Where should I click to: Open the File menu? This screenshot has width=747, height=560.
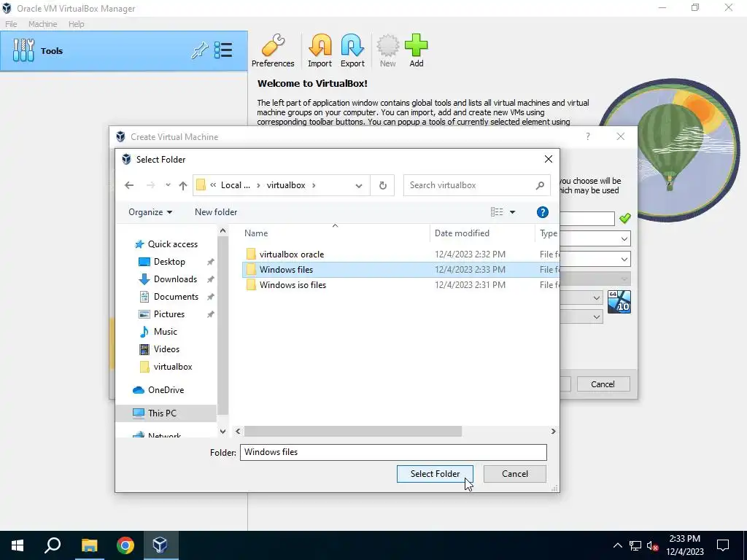(x=11, y=24)
